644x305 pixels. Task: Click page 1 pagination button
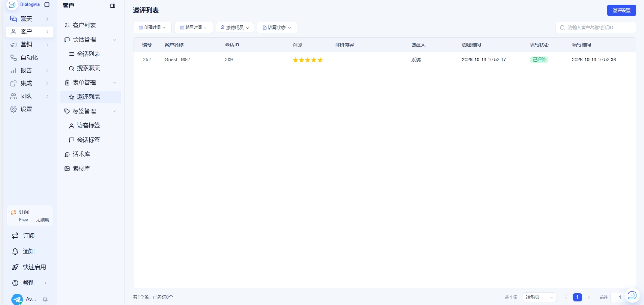[x=577, y=297]
